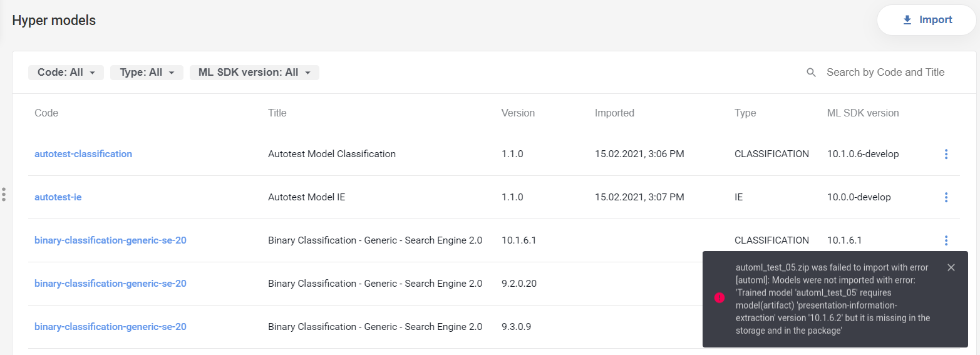Click the Import button

tap(926, 20)
